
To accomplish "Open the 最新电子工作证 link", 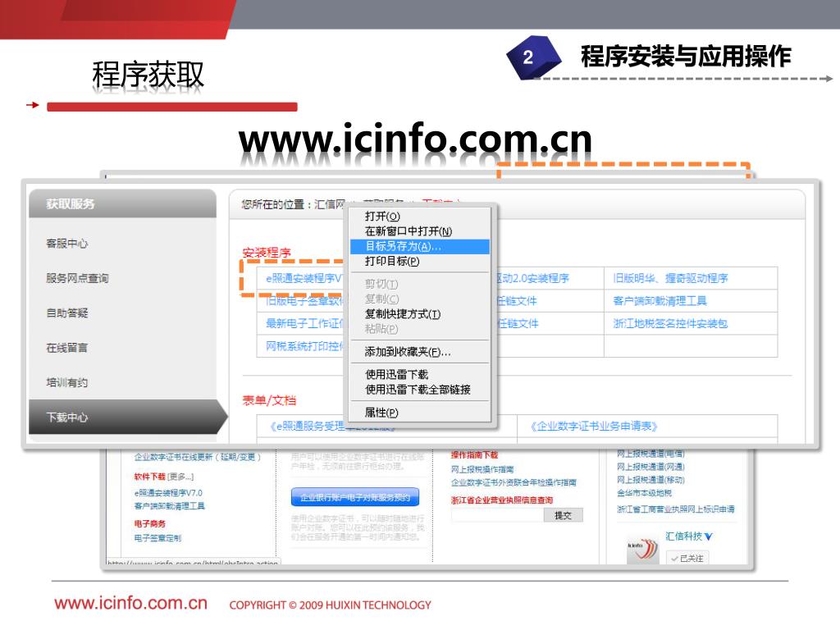I will click(x=305, y=323).
